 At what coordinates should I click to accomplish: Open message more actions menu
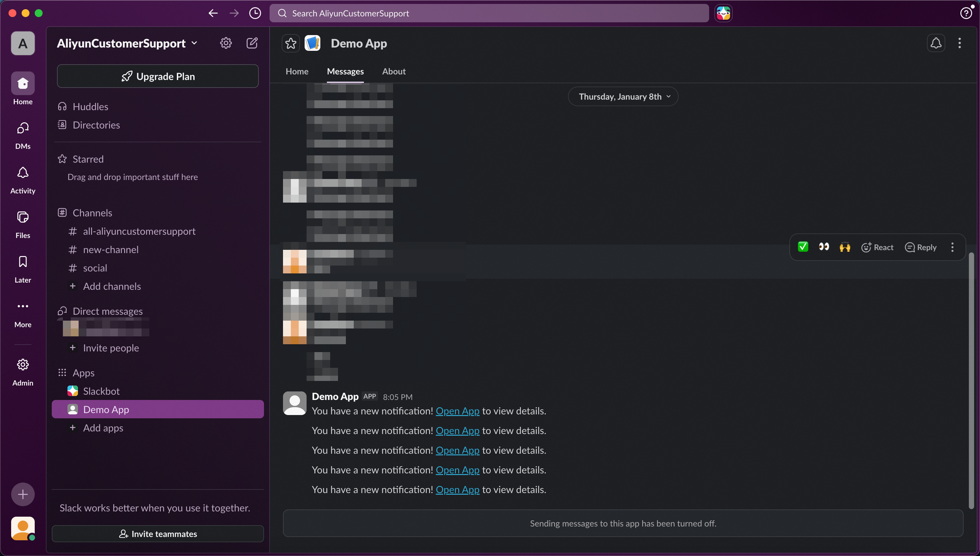pos(952,247)
